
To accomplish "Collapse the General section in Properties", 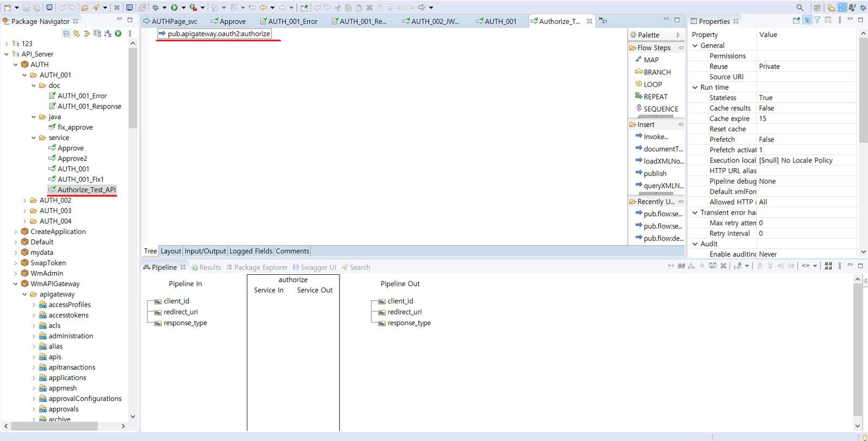I will 695,46.
